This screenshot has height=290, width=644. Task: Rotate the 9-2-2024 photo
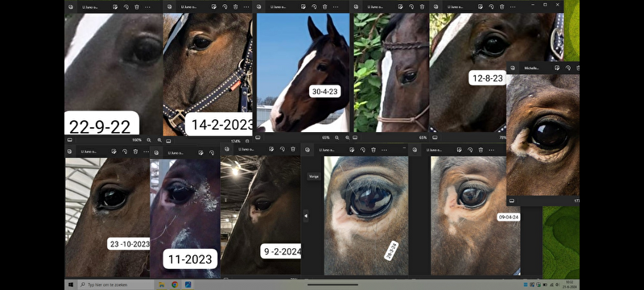point(283,149)
